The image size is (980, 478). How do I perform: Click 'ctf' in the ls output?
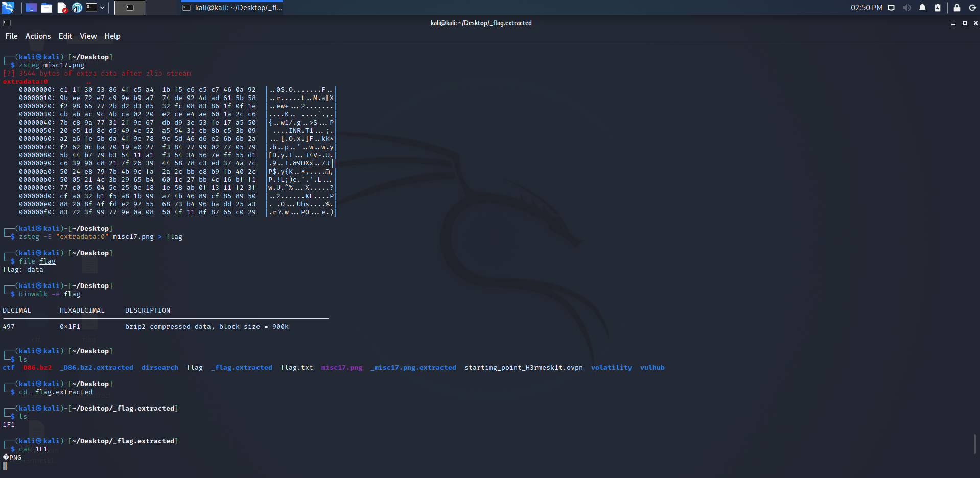(9, 368)
